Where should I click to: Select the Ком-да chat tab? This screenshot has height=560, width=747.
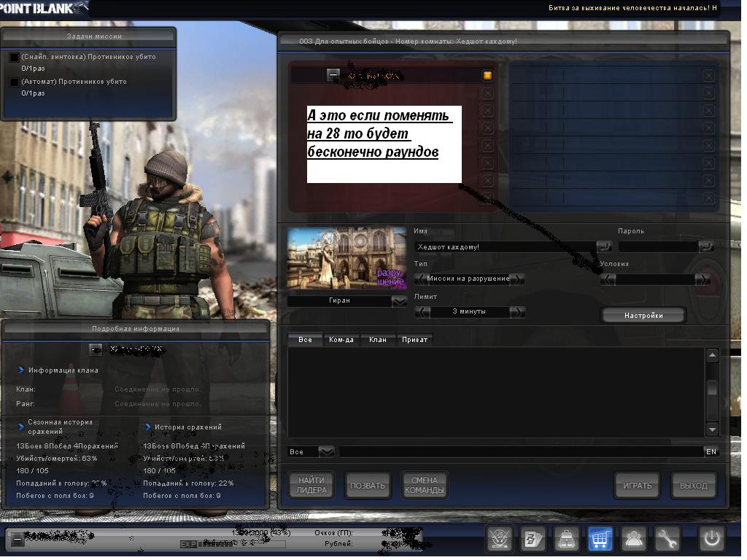point(341,340)
